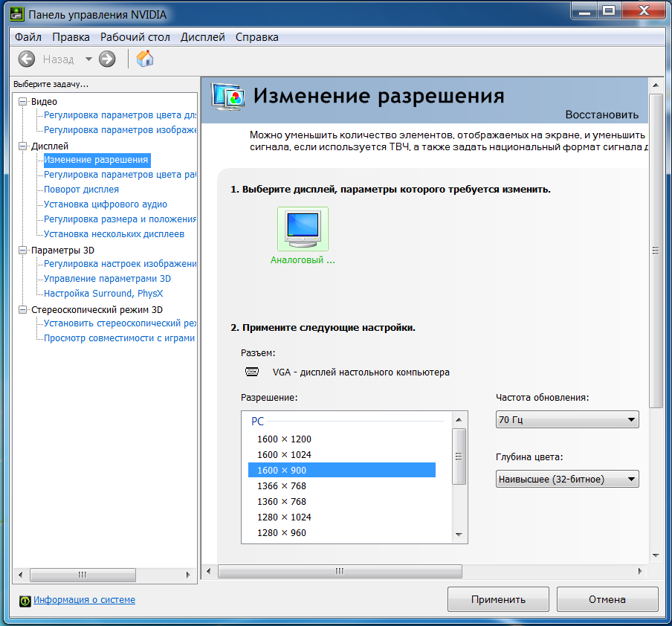
Task: Click the Back arrow icon
Action: [x=27, y=59]
